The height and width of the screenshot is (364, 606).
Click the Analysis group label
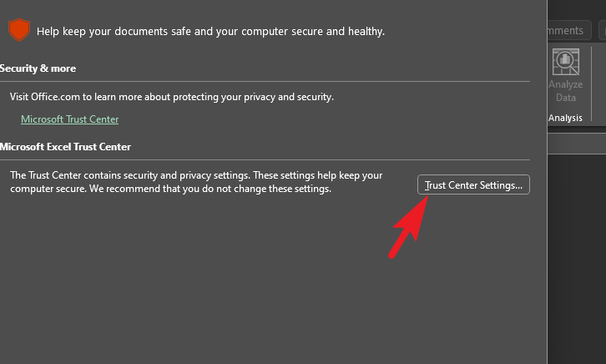click(x=565, y=118)
